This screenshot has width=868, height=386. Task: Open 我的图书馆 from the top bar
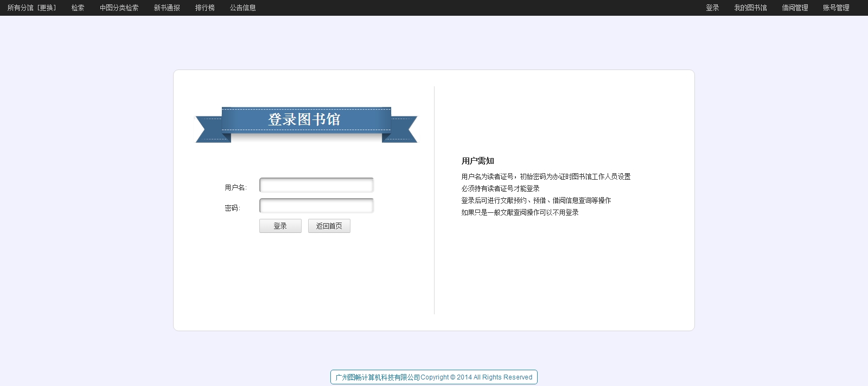750,8
